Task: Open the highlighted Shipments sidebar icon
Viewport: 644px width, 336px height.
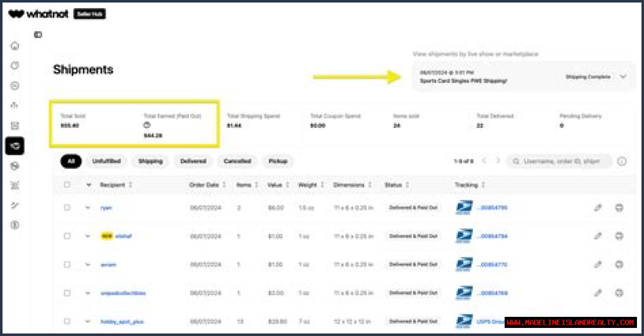Action: (x=15, y=146)
